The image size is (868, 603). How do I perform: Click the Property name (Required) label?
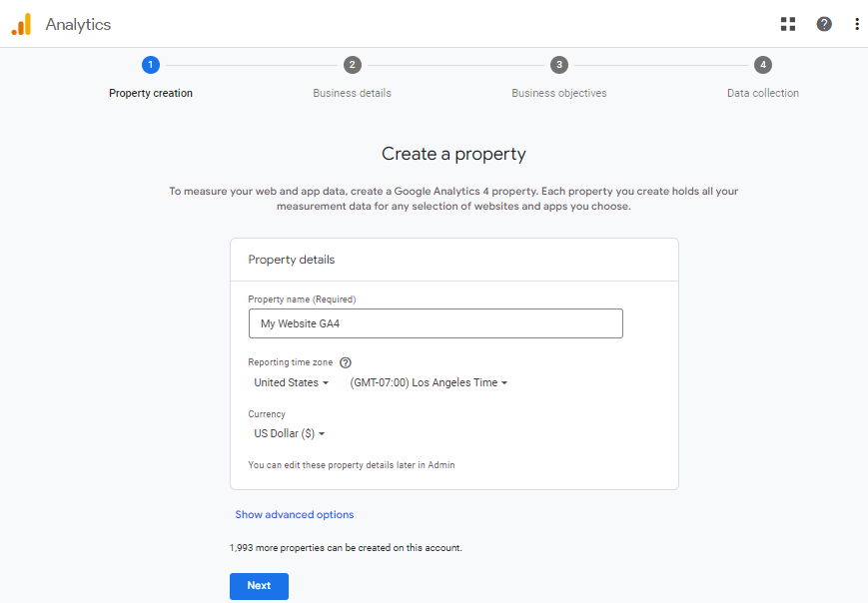(x=302, y=300)
